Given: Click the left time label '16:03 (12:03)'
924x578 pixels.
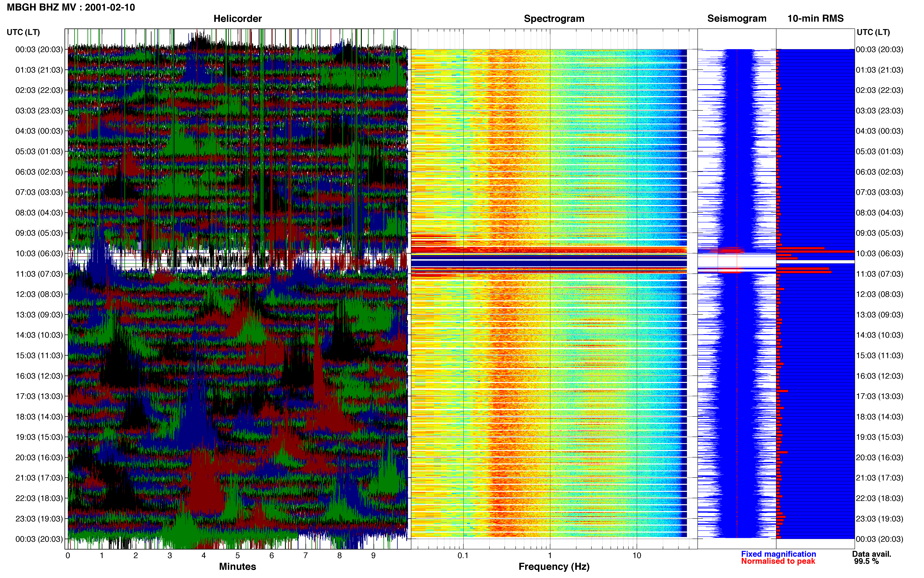Looking at the screenshot, I should click(x=39, y=376).
